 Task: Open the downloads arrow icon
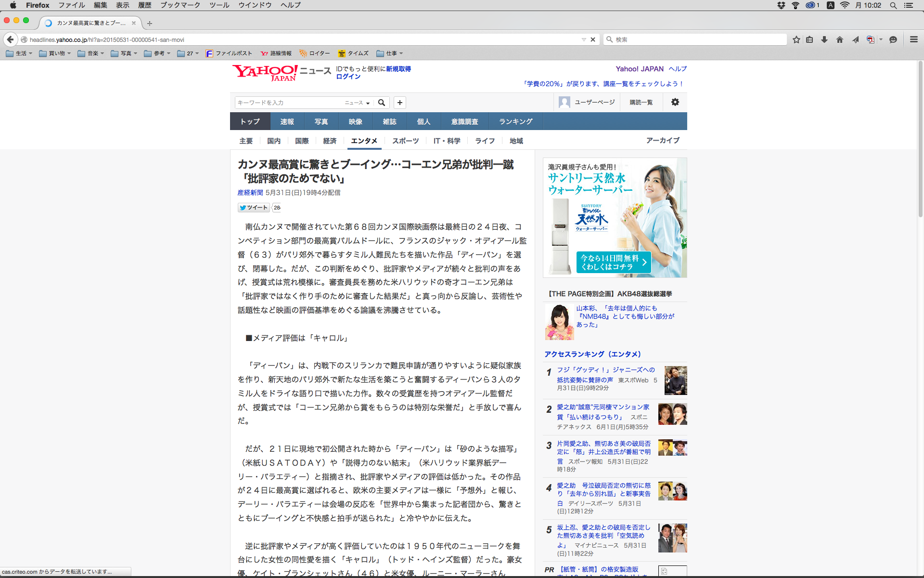[824, 39]
